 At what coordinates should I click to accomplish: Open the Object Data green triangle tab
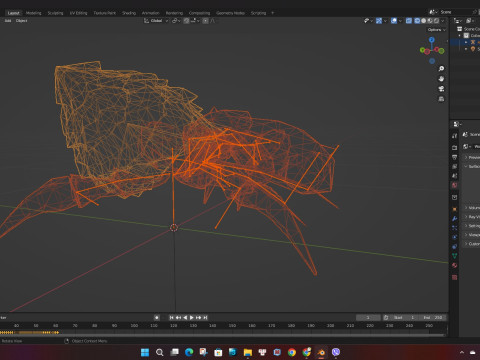point(454,256)
